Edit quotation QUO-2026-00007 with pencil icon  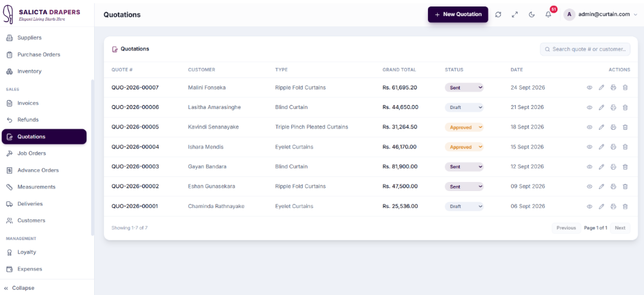click(601, 88)
